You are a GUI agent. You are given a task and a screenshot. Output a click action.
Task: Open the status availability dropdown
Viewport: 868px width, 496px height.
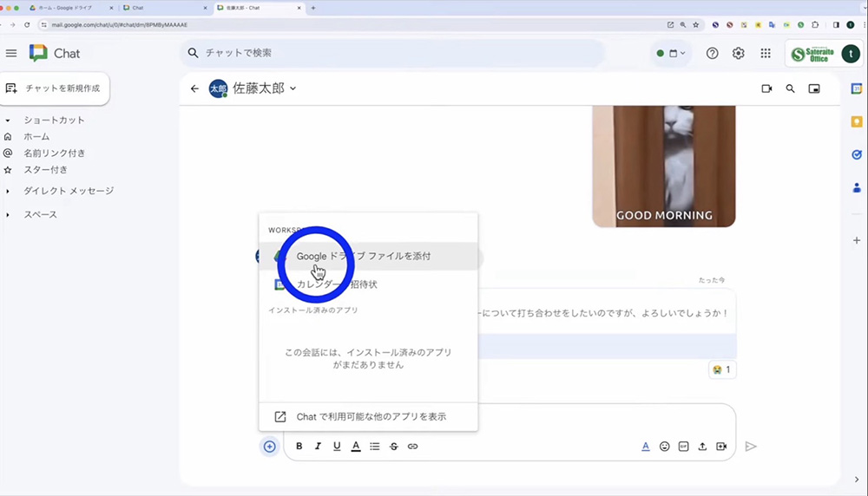(671, 54)
